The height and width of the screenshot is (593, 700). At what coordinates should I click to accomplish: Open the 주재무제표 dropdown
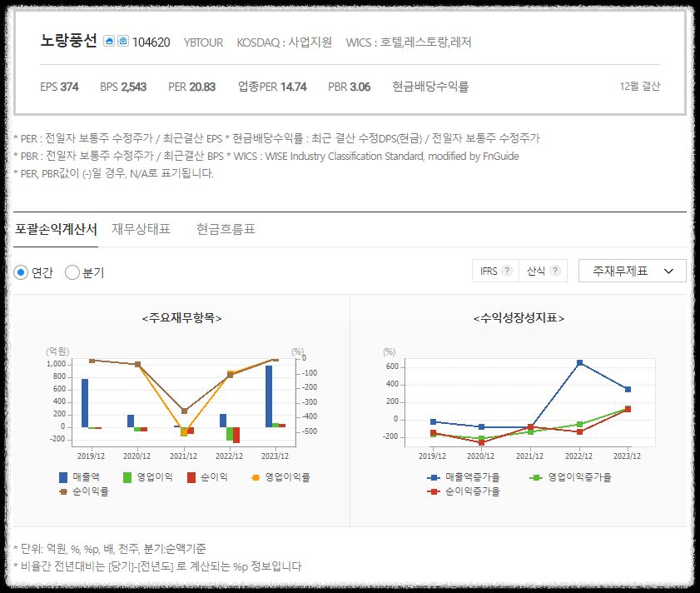coord(632,271)
